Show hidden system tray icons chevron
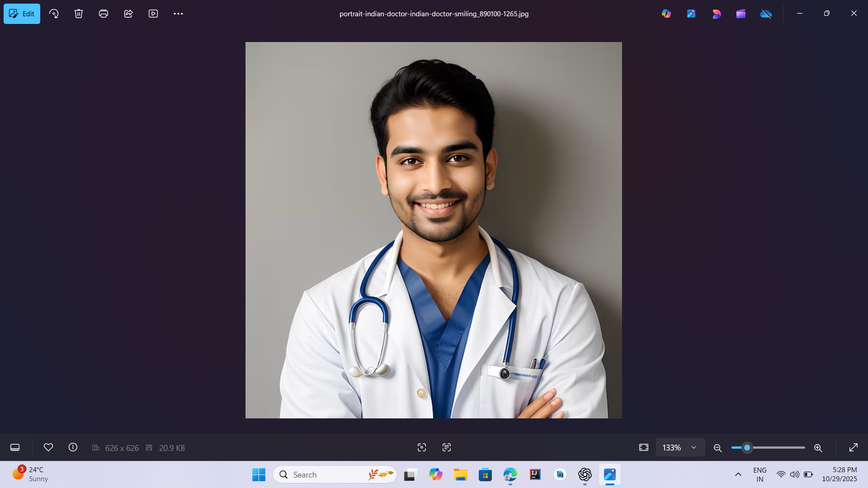868x488 pixels. click(738, 474)
